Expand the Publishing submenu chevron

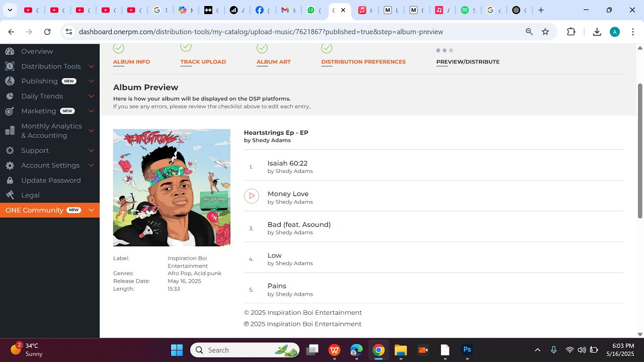point(91,81)
